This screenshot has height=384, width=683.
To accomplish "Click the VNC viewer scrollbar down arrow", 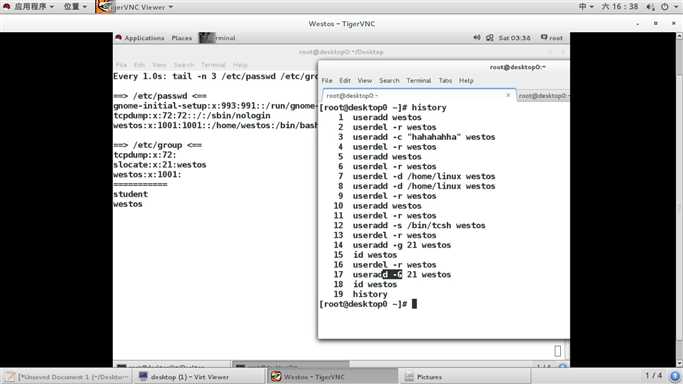I will (680, 363).
